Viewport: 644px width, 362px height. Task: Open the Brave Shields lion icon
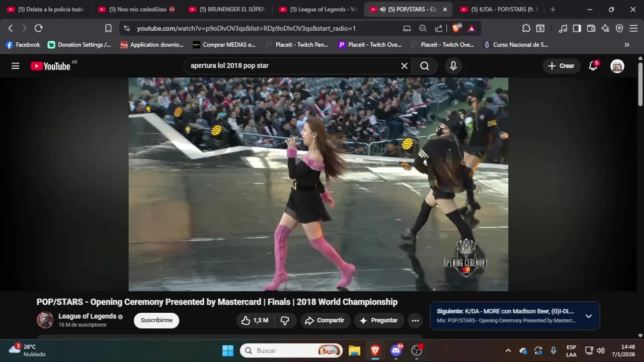click(456, 28)
